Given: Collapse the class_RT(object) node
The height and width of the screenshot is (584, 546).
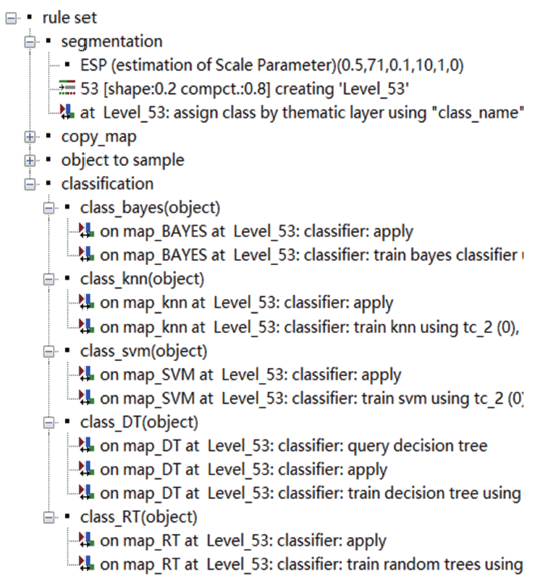Looking at the screenshot, I should [x=49, y=517].
